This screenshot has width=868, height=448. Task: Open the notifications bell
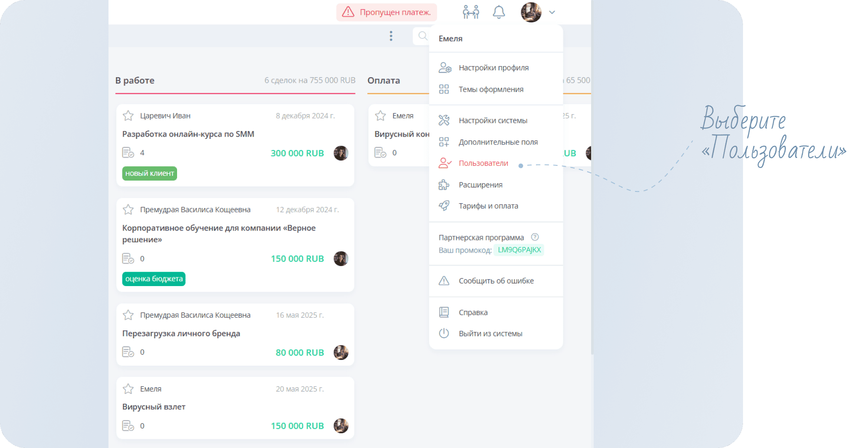point(499,12)
